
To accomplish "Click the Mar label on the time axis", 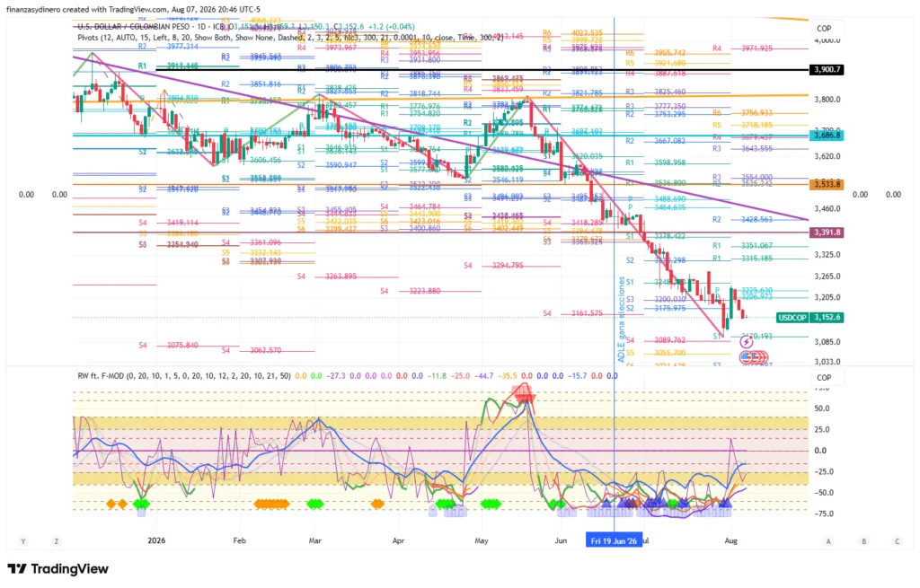I will coord(315,540).
